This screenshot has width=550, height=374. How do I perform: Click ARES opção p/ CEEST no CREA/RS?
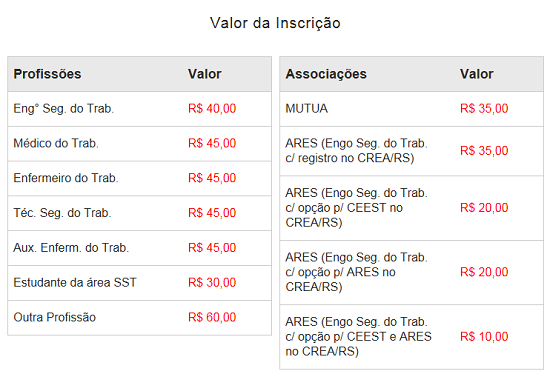click(x=411, y=208)
